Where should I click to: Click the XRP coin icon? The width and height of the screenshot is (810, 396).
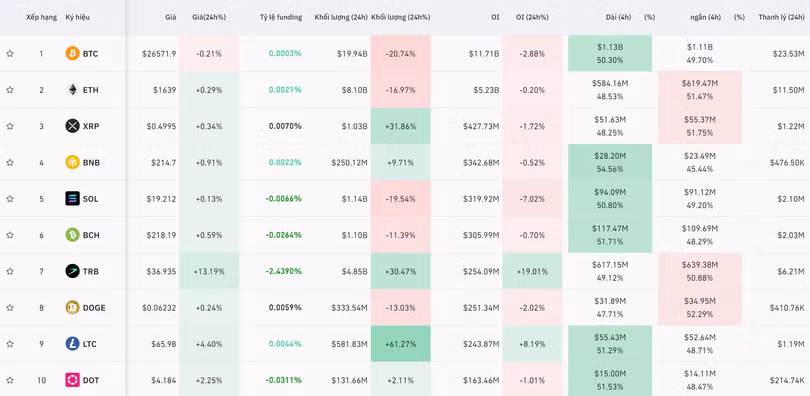[x=72, y=126]
